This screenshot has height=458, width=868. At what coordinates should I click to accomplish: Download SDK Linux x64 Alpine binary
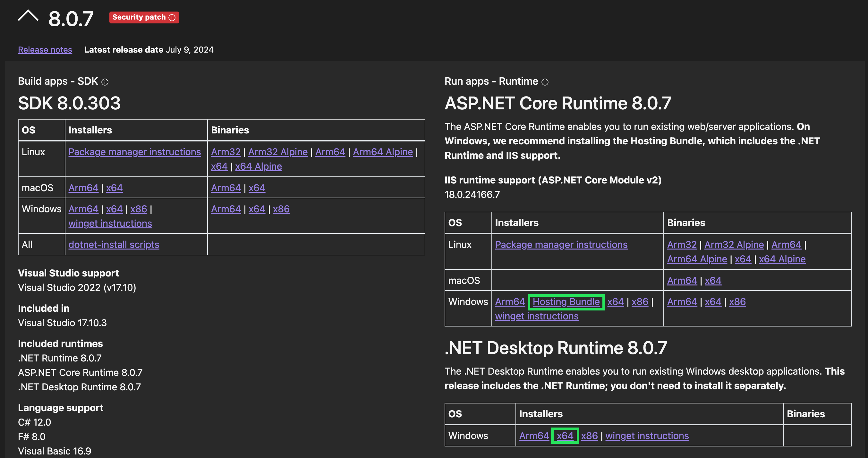pyautogui.click(x=259, y=166)
